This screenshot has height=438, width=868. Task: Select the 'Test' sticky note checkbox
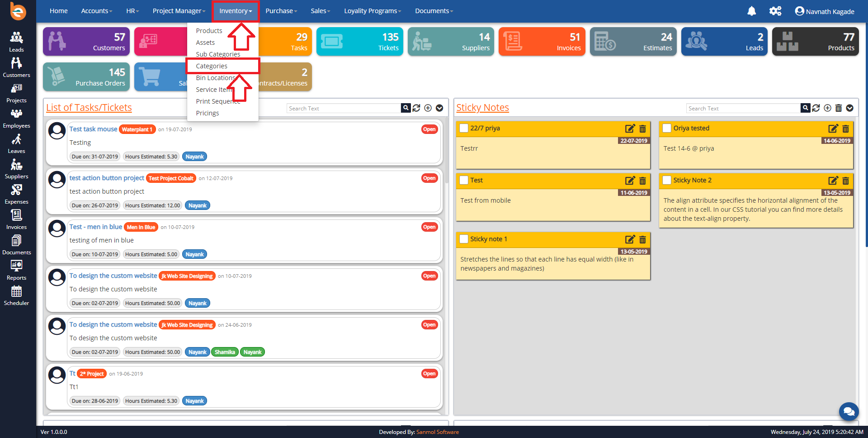tap(464, 180)
